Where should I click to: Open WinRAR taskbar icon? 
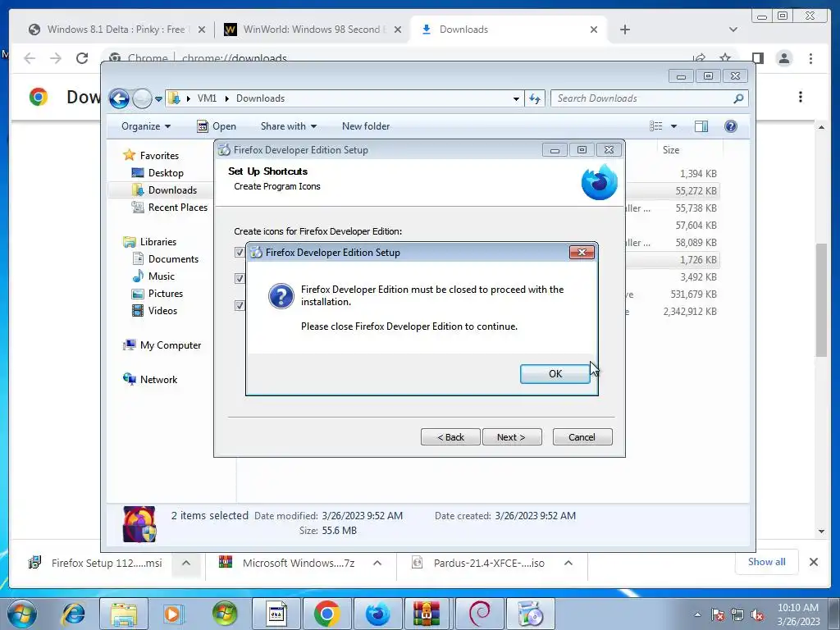427,614
